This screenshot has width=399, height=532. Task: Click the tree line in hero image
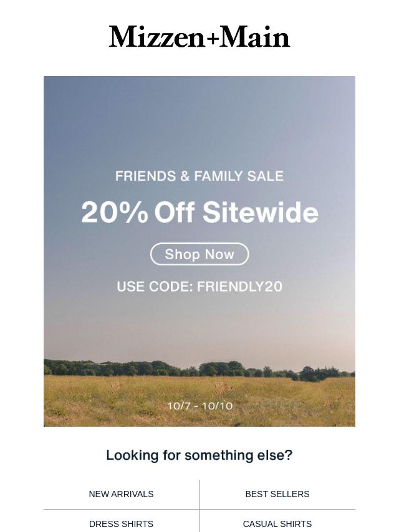click(x=199, y=369)
